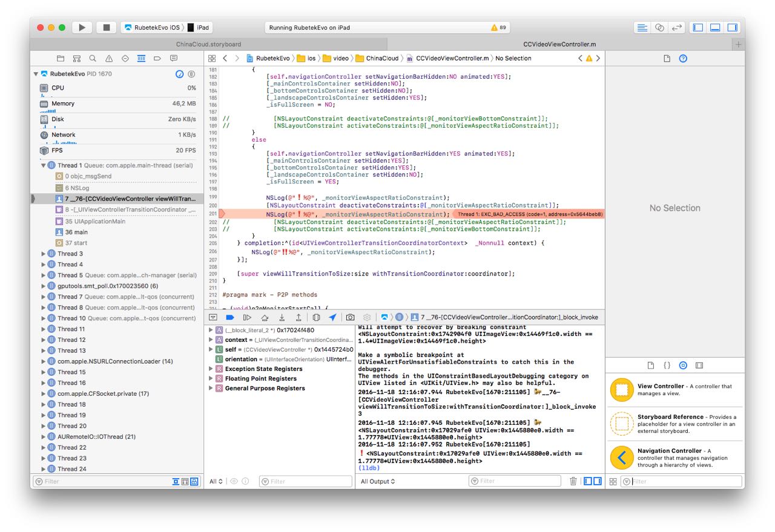
Task: Hide the bottom debug area panel
Action: (x=715, y=28)
